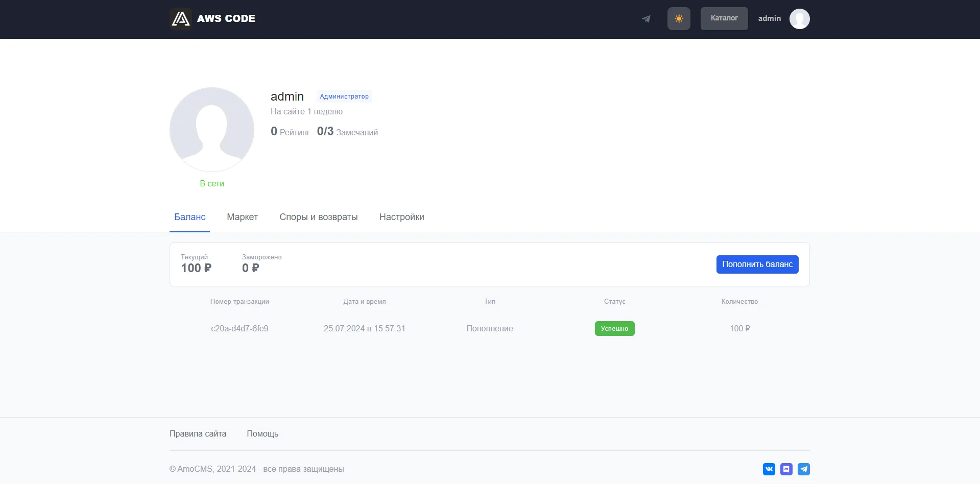The height and width of the screenshot is (484, 980).
Task: Click the На сайте 1 неделю text
Action: pos(306,112)
